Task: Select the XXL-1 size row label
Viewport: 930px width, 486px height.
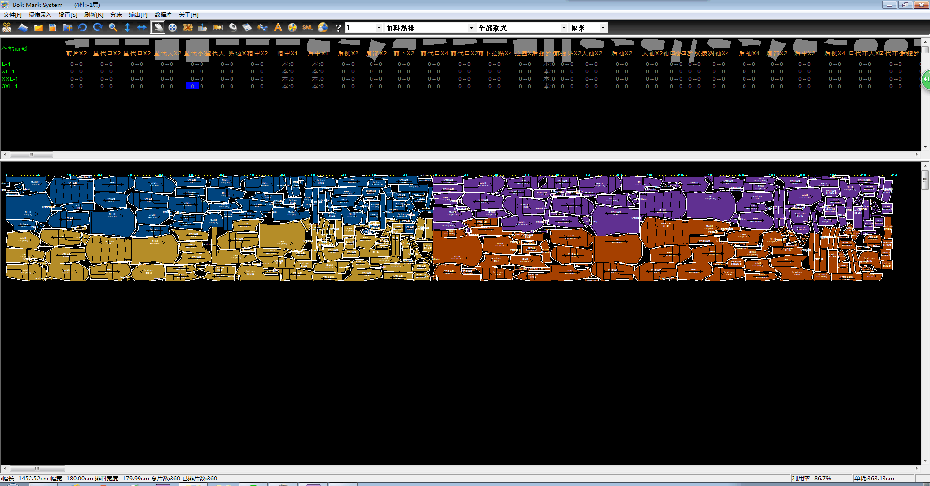Action: (x=10, y=80)
